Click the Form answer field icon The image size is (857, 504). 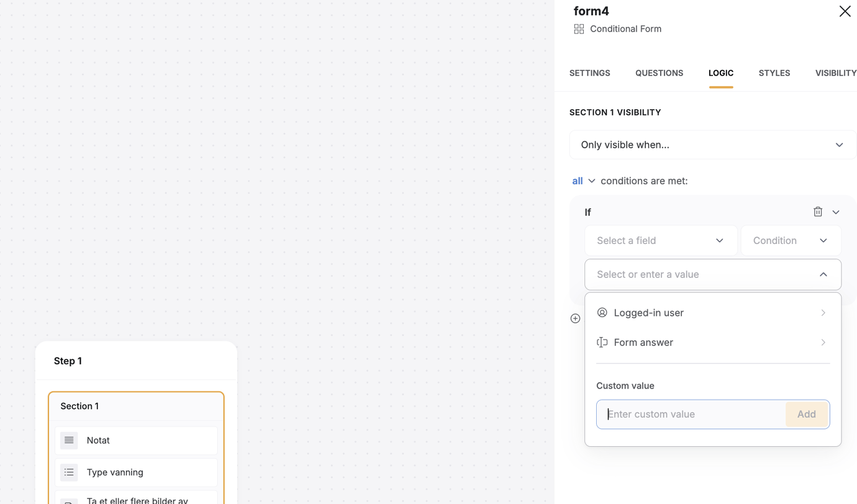point(602,342)
